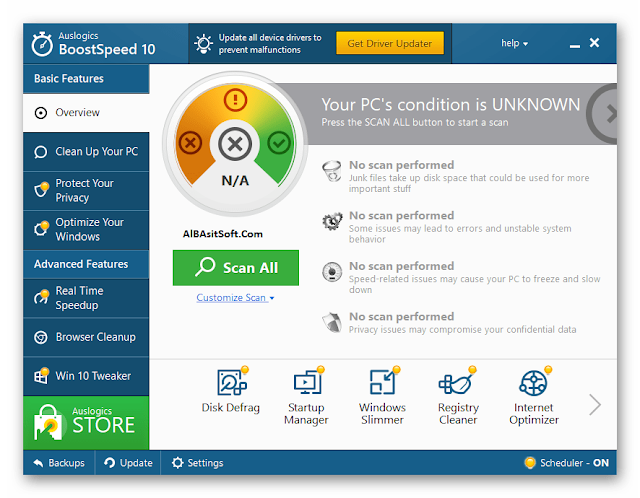640x498 pixels.
Task: Click the Browser Cleanup icon in sidebar
Action: [x=41, y=337]
